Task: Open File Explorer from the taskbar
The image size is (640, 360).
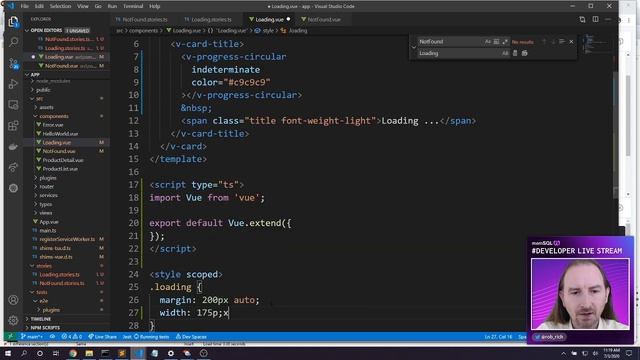Action: [x=89, y=353]
